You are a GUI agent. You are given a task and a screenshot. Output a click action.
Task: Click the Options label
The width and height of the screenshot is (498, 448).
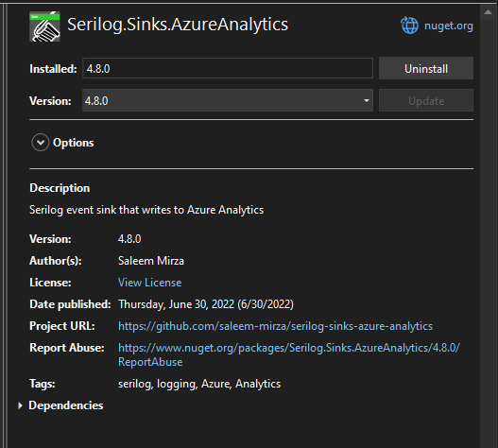coord(73,143)
